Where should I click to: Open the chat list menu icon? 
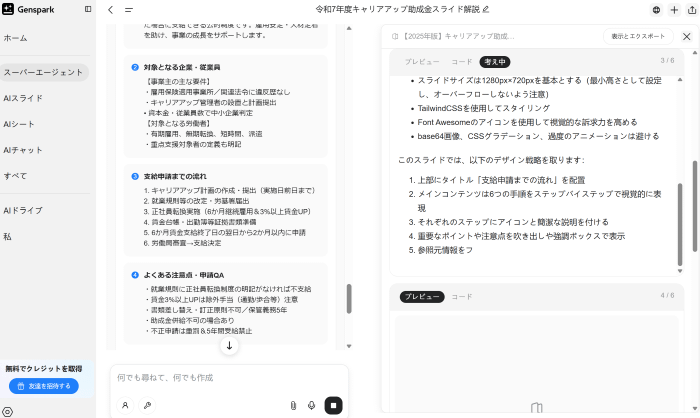point(128,10)
